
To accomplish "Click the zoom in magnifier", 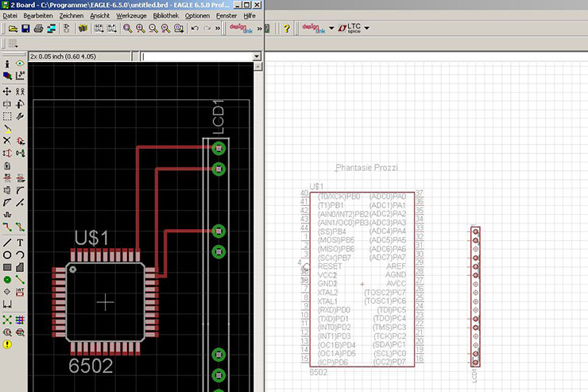I will [x=141, y=29].
